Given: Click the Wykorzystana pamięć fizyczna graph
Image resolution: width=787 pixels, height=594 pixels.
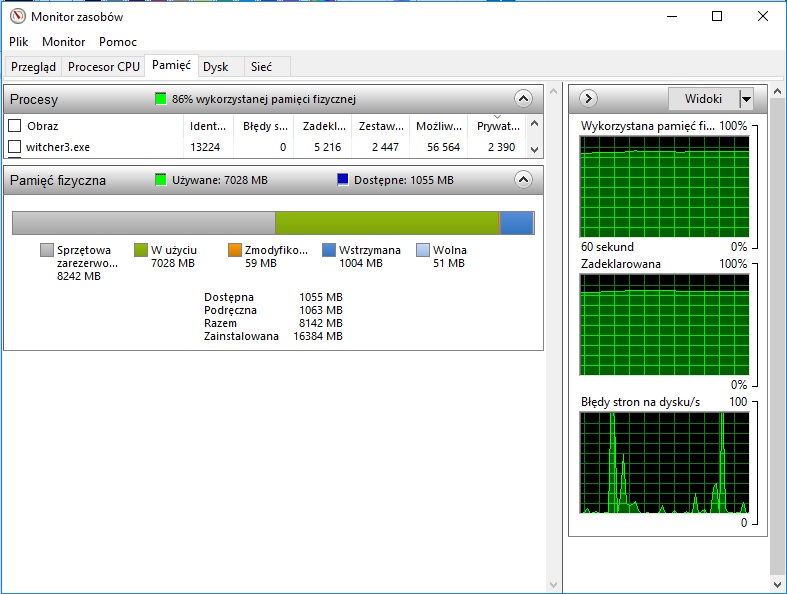Looking at the screenshot, I should (664, 186).
